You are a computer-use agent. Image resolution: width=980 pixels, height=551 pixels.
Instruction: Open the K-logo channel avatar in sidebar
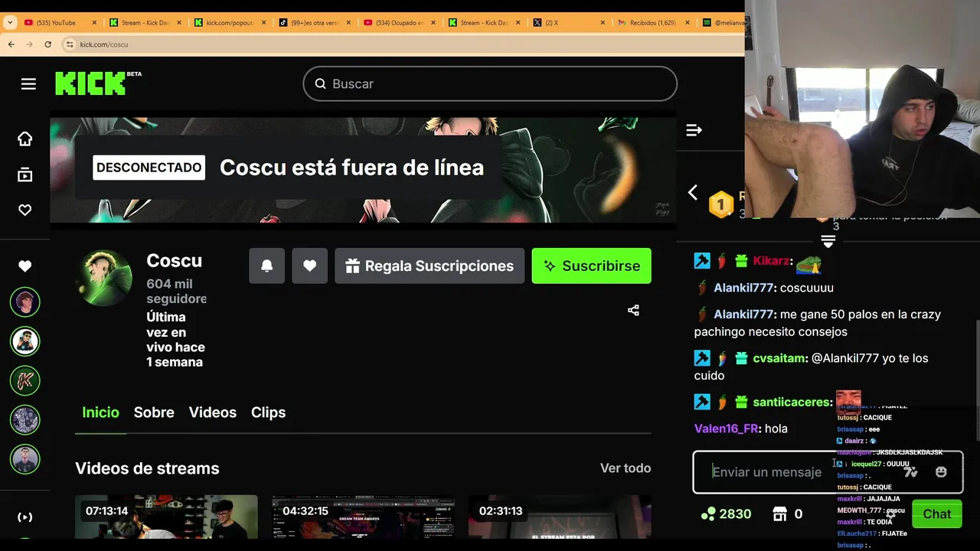tap(24, 380)
